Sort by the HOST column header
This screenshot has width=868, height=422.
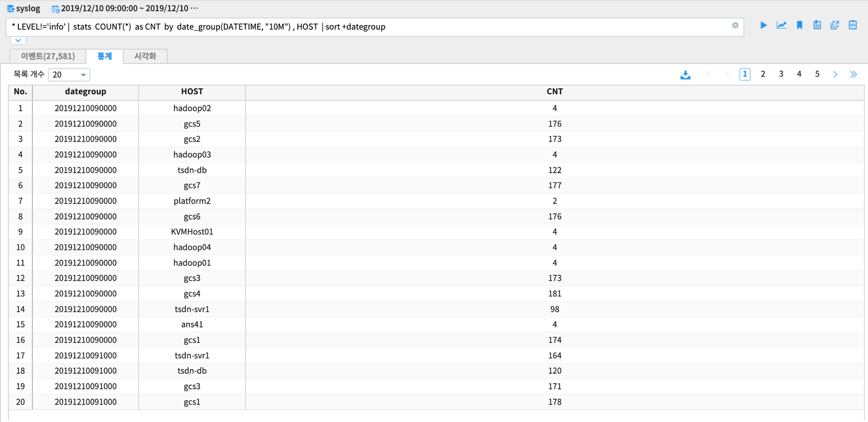click(x=192, y=91)
